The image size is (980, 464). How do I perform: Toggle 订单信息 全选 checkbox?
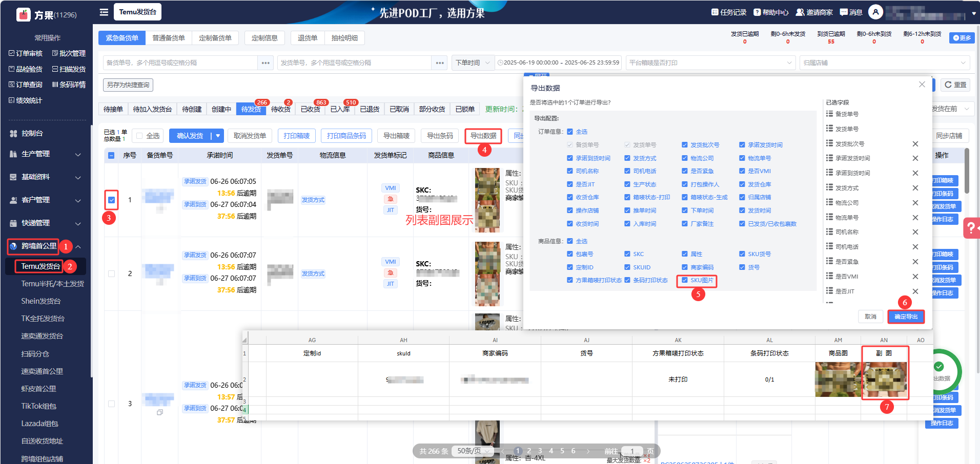tap(570, 132)
